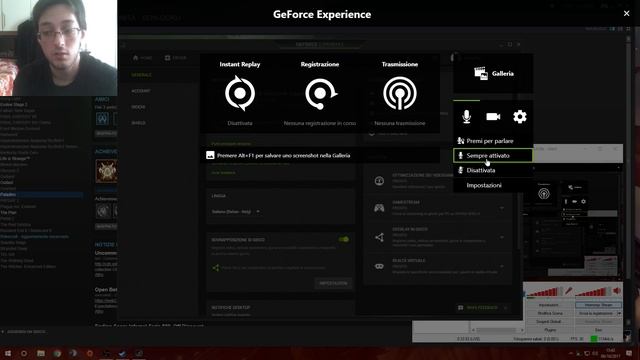Click the gauge icon for optimization feature
Screen dimensions: 640x360
pyautogui.click(x=379, y=181)
